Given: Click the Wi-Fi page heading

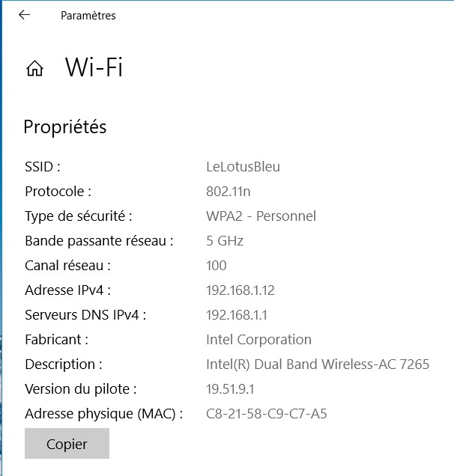Looking at the screenshot, I should pos(94,68).
